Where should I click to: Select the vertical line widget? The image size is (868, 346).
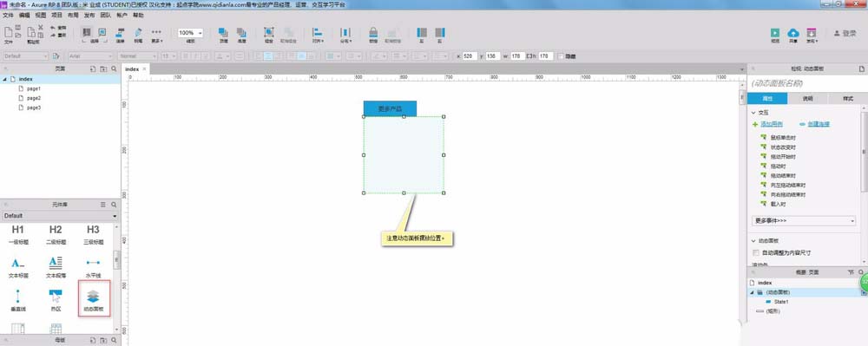17,299
